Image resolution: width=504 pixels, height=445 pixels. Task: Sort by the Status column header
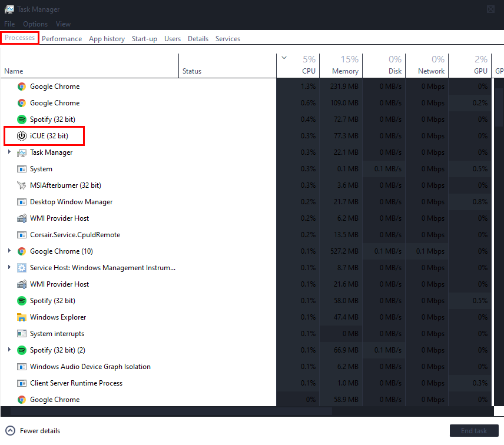coord(228,66)
